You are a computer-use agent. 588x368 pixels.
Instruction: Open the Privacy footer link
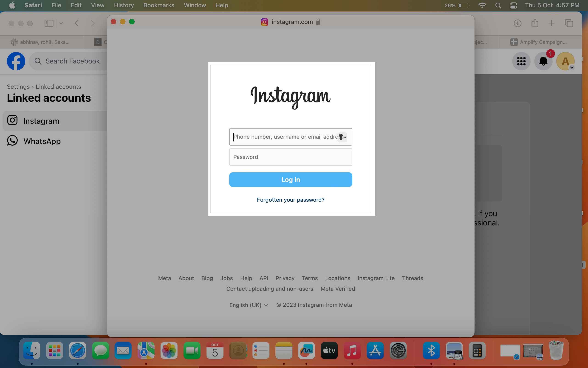point(285,278)
